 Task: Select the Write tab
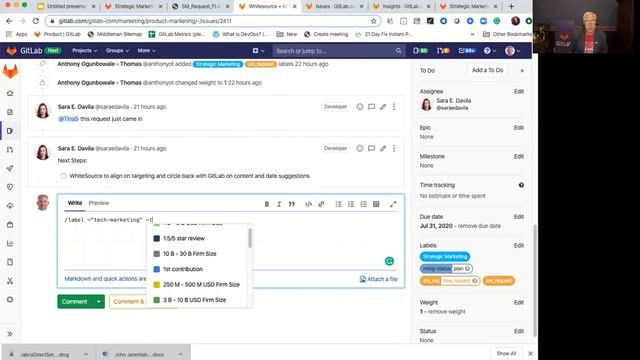click(75, 203)
